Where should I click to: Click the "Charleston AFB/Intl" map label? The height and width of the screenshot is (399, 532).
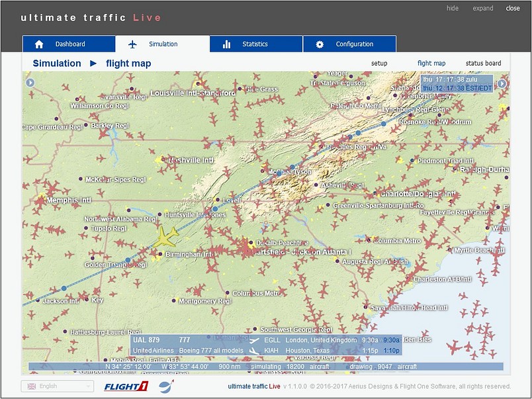(x=443, y=279)
